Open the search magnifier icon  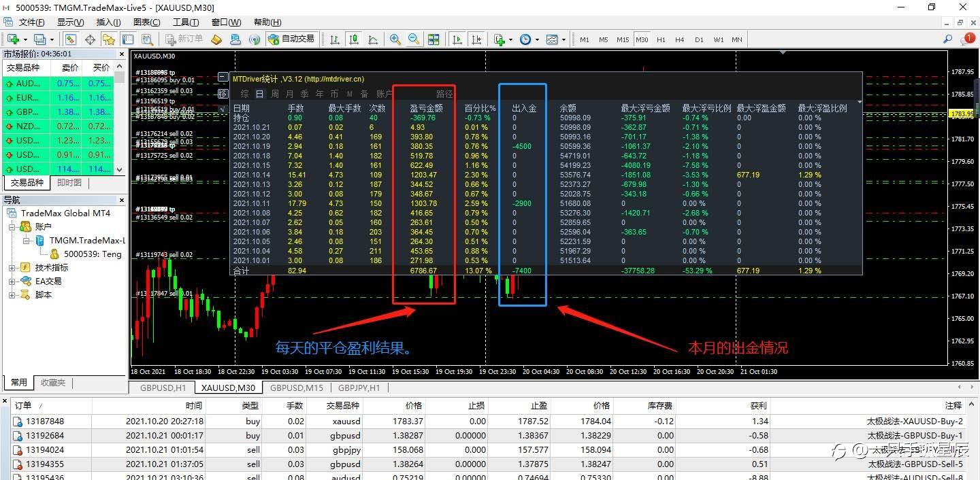948,39
